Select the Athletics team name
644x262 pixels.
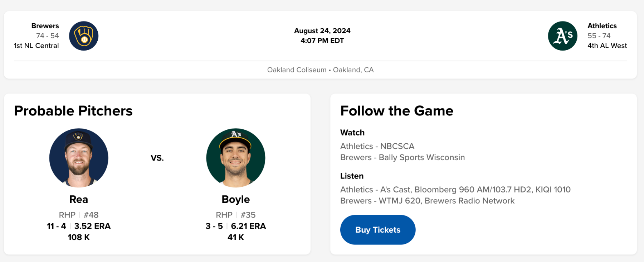click(602, 26)
